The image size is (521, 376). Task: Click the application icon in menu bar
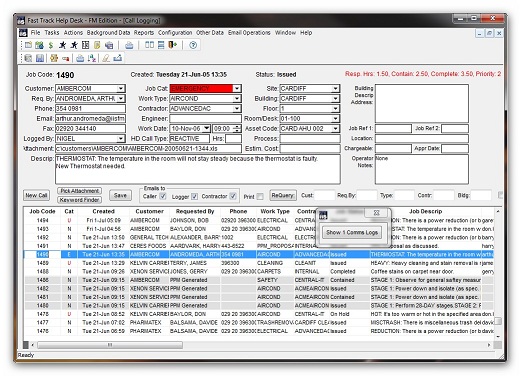click(23, 33)
